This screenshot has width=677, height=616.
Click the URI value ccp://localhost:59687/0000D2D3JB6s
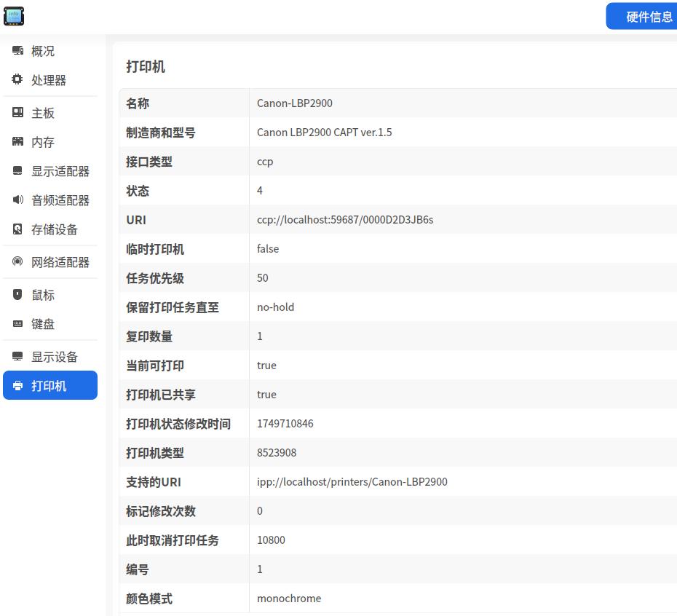click(x=345, y=220)
